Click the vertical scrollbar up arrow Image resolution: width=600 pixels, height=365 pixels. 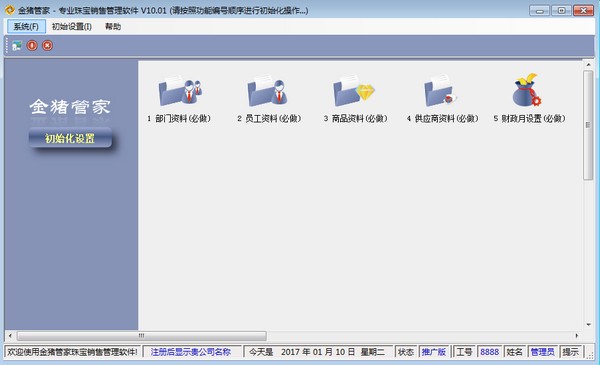point(588,65)
